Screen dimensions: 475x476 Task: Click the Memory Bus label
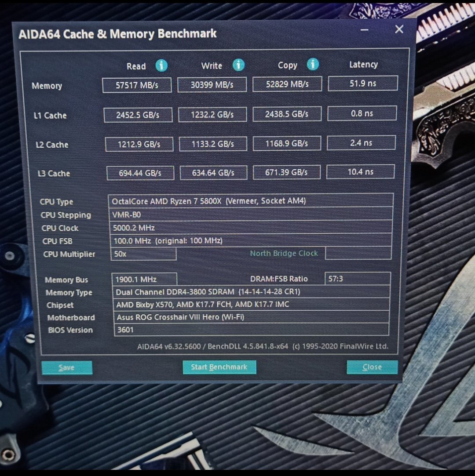coord(66,280)
